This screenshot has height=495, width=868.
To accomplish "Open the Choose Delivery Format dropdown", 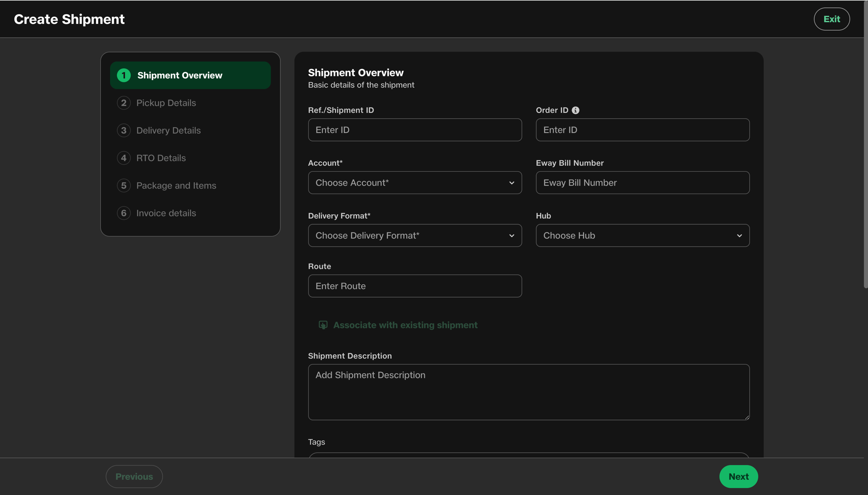I will (415, 236).
